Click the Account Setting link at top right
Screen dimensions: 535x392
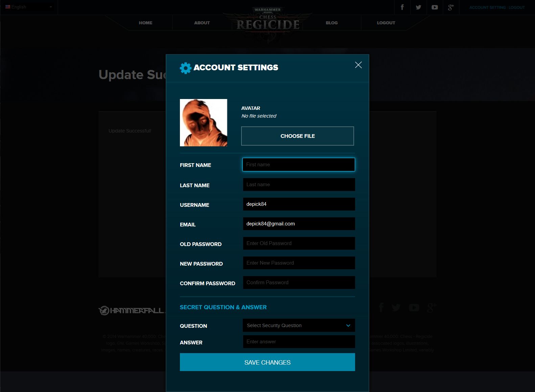point(487,7)
